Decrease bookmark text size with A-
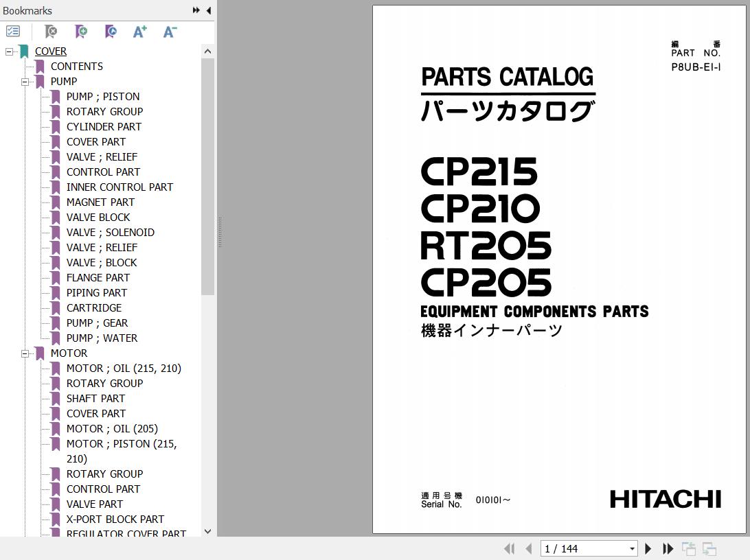Viewport: 750px width, 560px height. coord(170,32)
